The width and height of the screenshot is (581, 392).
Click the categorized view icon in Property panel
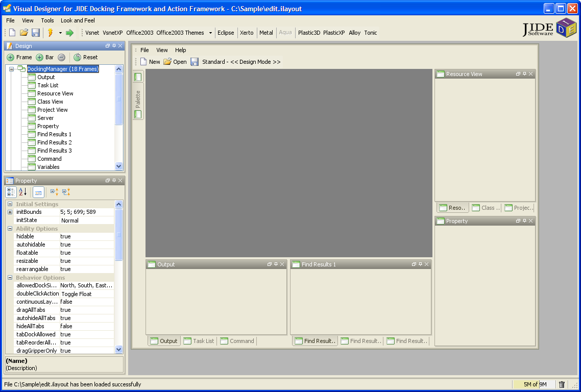pyautogui.click(x=11, y=192)
